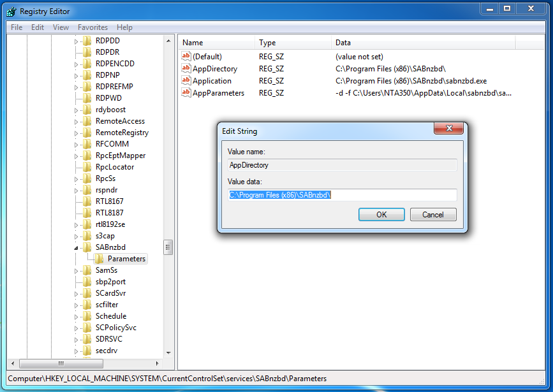Click the Schedule folder icon

click(87, 316)
